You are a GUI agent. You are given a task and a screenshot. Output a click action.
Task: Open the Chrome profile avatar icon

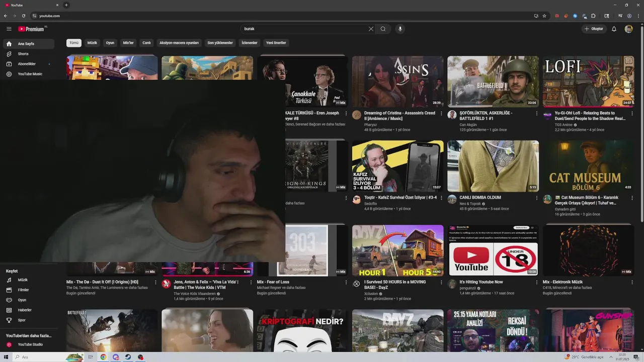(629, 16)
